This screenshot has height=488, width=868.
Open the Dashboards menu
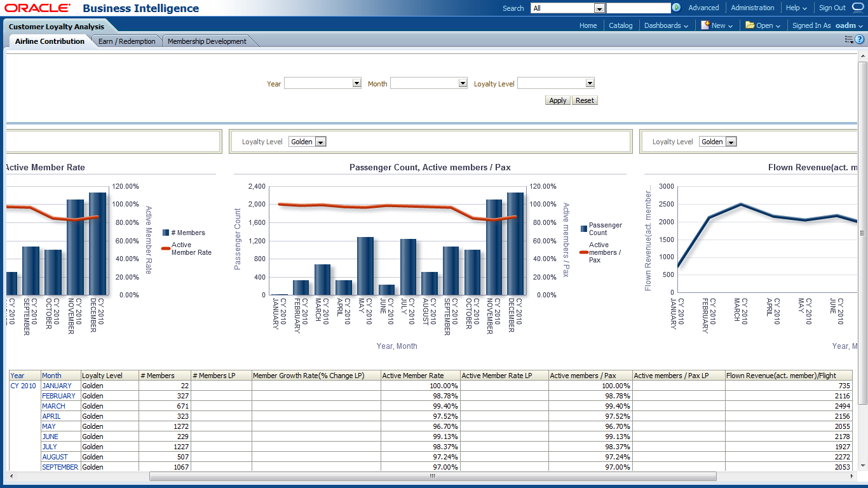tap(666, 25)
